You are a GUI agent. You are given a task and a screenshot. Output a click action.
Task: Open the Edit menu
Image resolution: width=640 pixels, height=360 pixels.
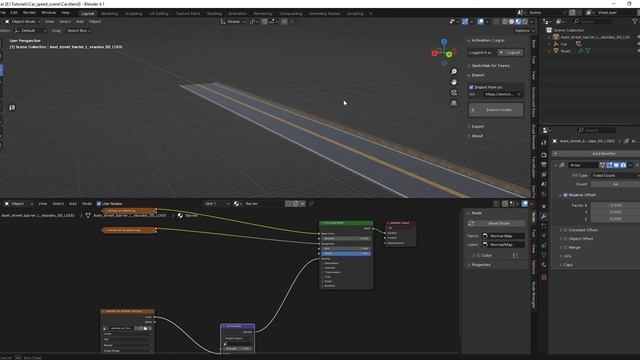tap(14, 13)
